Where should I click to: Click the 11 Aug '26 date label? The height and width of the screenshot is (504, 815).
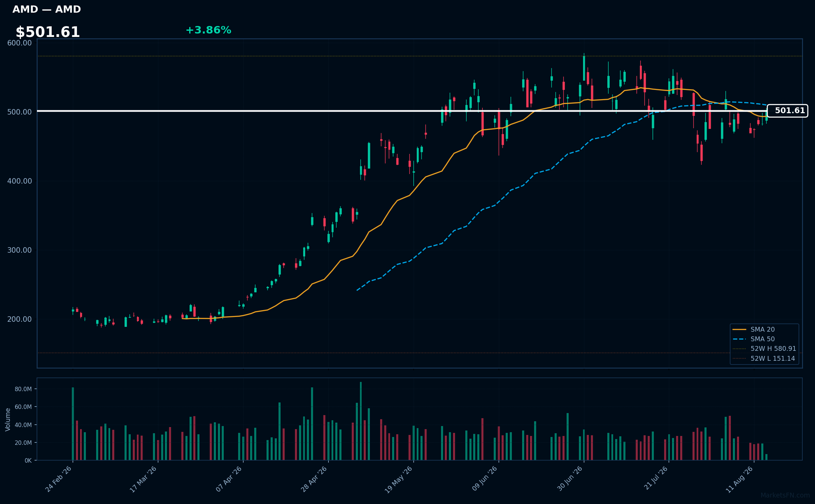tap(740, 479)
